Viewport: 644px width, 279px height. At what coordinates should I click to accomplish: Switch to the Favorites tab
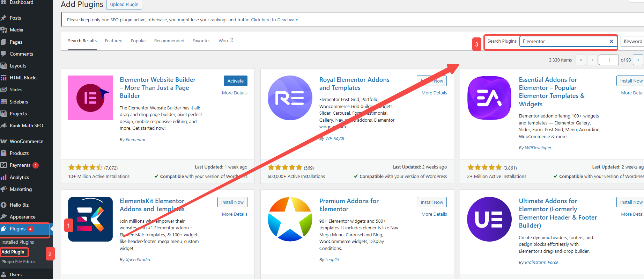(201, 41)
